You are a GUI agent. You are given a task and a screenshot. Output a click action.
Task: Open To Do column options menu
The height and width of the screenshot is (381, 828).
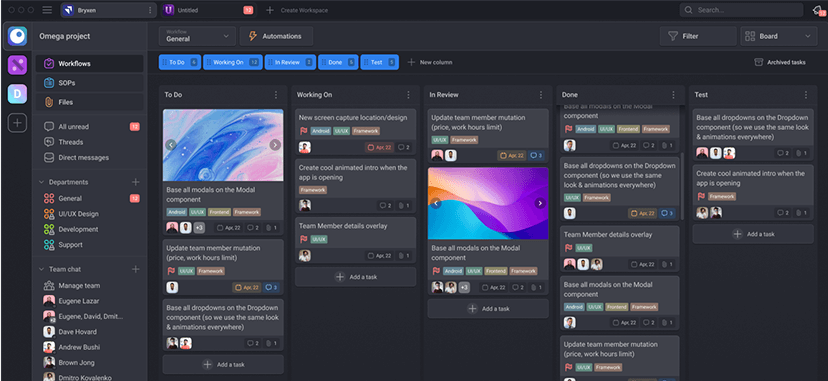click(276, 95)
